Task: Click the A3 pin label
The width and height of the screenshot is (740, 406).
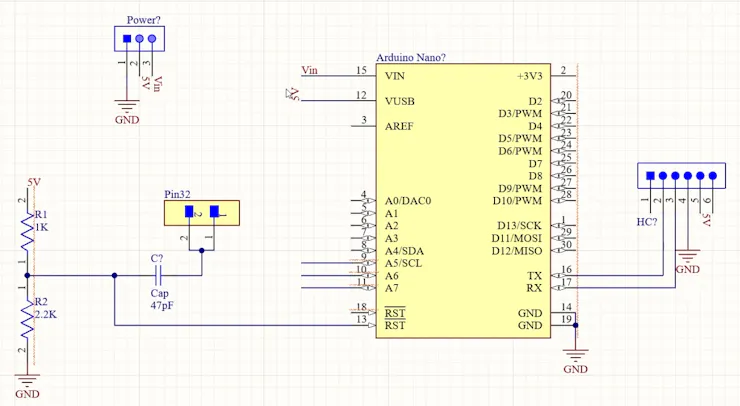Action: pos(391,238)
